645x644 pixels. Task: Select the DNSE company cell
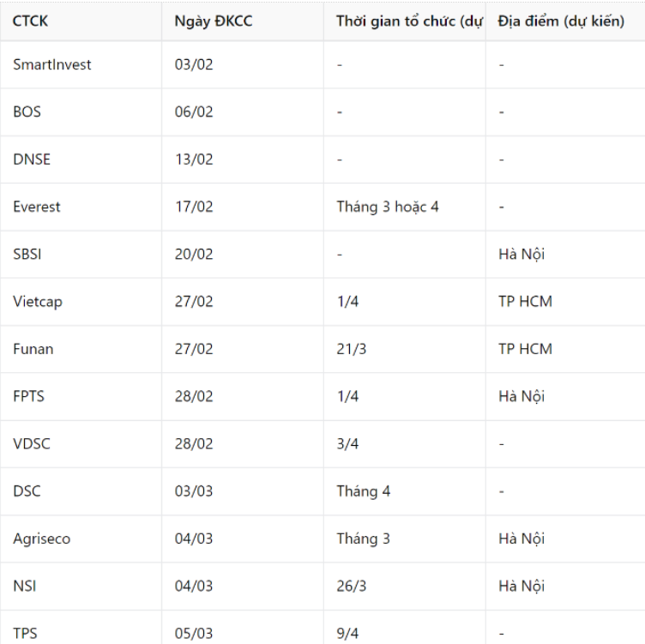pyautogui.click(x=81, y=159)
